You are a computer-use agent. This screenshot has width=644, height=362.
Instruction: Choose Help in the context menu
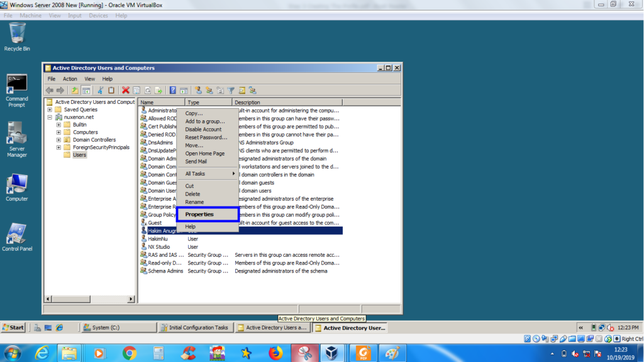208,227
